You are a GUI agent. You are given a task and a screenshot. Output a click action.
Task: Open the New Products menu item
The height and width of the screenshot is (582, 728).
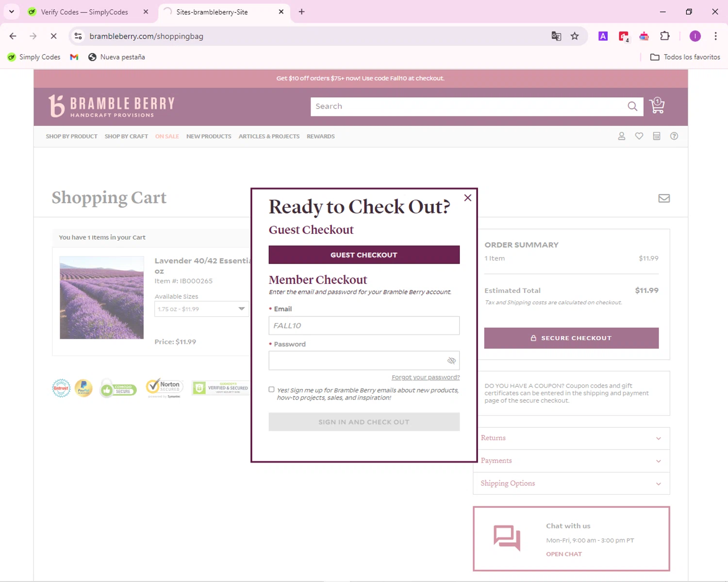209,136
